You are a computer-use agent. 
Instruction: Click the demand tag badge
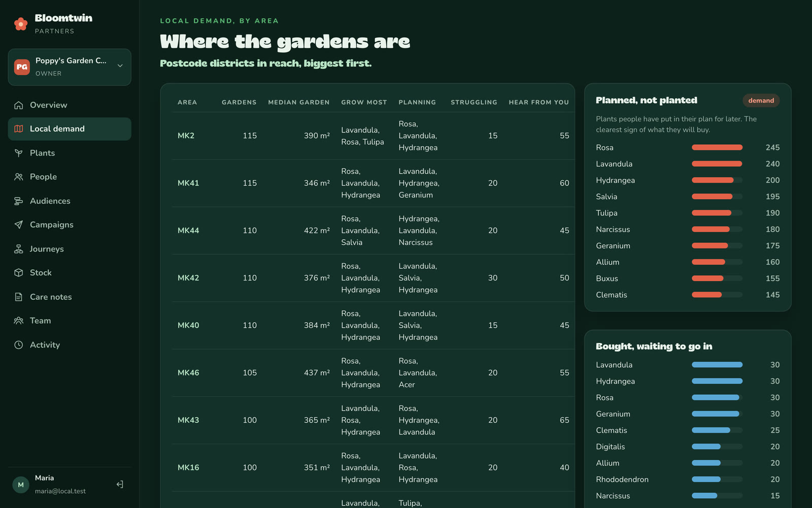761,101
